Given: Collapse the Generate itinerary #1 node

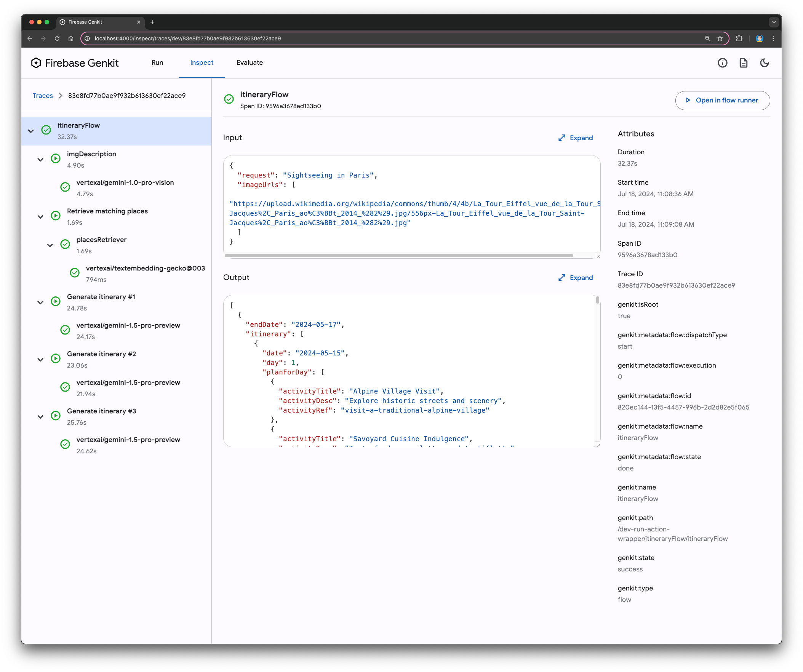Looking at the screenshot, I should point(40,302).
